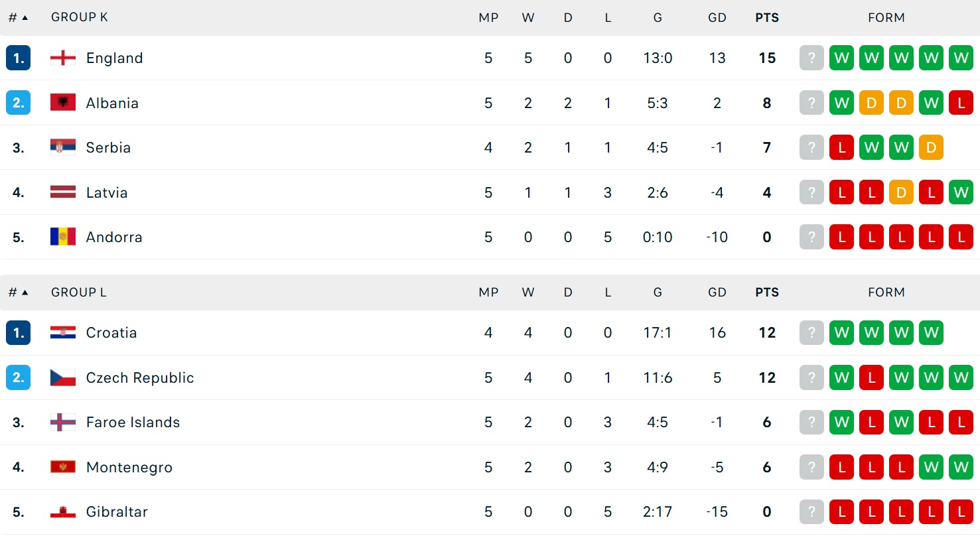Open the Andorra team link
Image resolution: width=980 pixels, height=538 pixels.
coord(114,237)
